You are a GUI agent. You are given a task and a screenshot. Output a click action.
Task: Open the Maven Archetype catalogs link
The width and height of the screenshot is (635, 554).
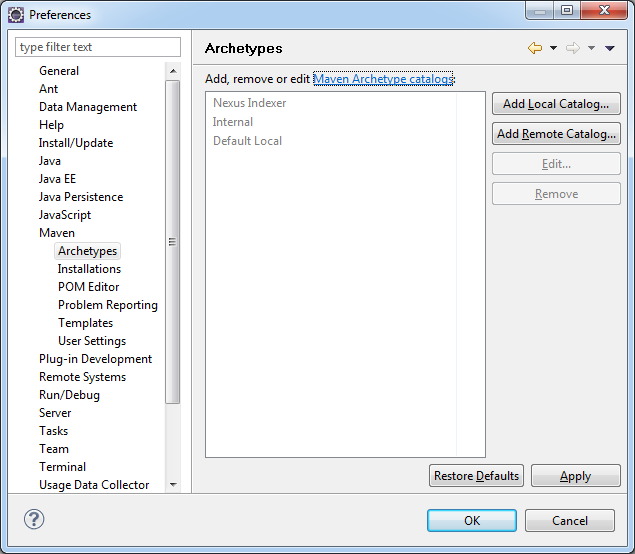tap(383, 79)
